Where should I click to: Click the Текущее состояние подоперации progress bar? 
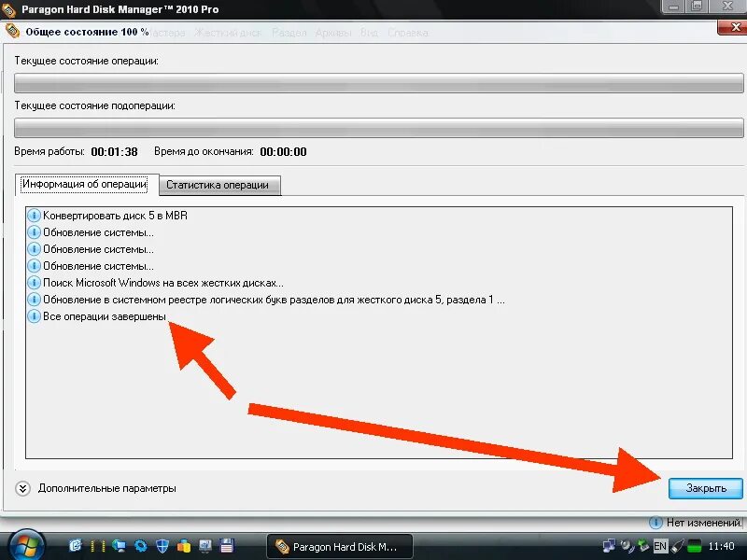click(379, 128)
